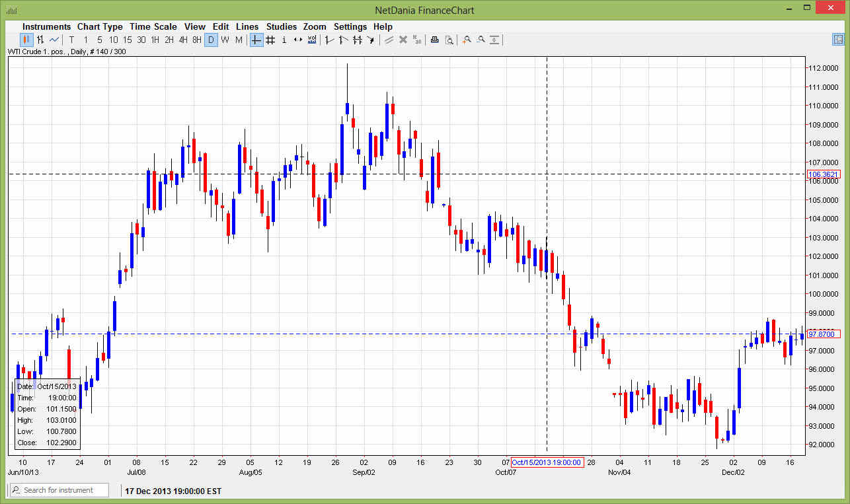Open the Chart Type dropdown
This screenshot has height=504, width=850.
pos(100,26)
